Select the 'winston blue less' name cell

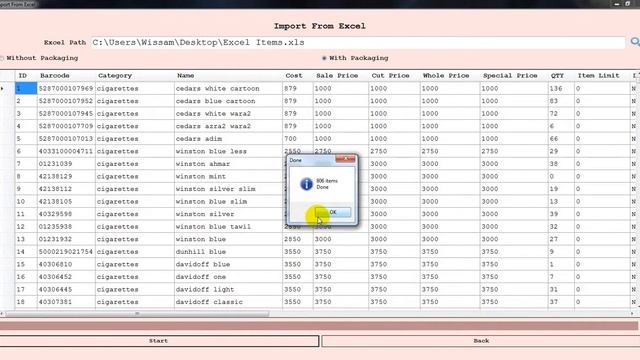pyautogui.click(x=228, y=151)
